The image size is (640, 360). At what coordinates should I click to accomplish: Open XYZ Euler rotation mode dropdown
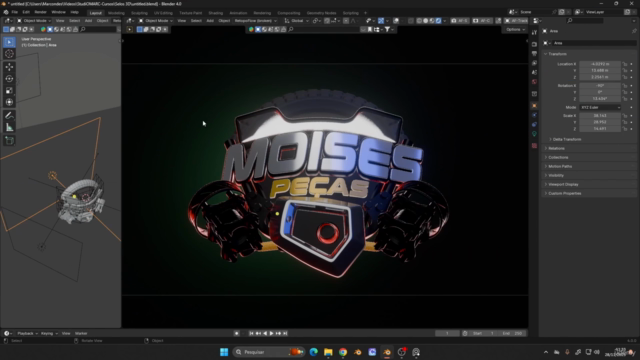coord(600,107)
